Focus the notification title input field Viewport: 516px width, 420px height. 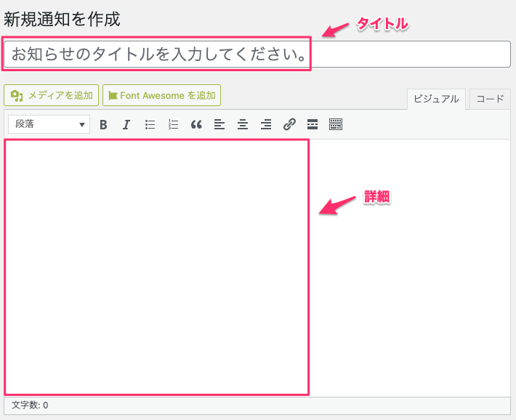point(257,54)
